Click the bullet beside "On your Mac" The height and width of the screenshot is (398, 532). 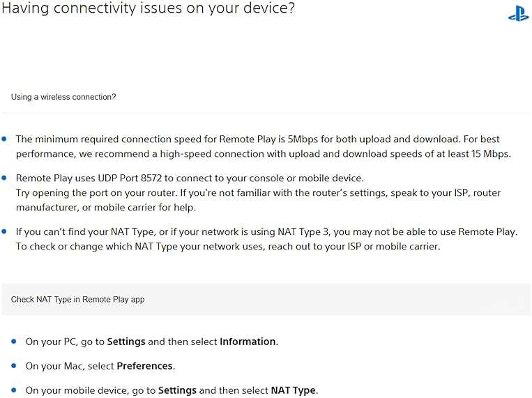tap(15, 366)
